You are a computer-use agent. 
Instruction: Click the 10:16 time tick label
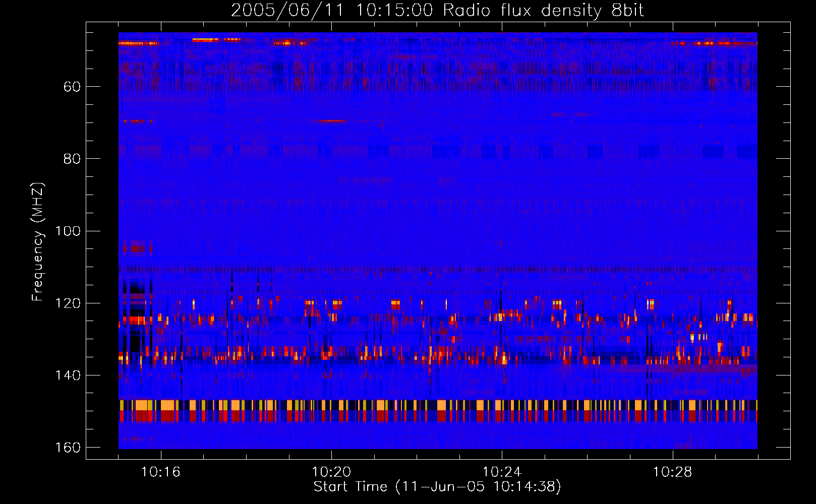click(161, 472)
